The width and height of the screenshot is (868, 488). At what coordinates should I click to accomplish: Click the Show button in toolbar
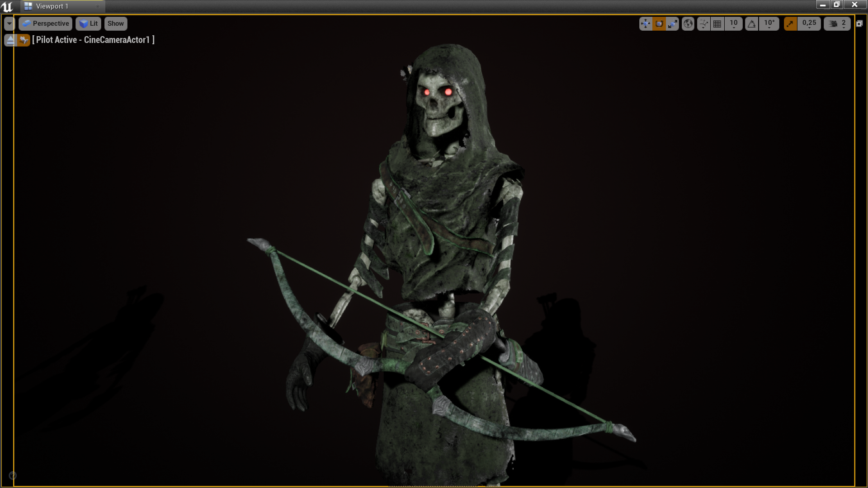pos(115,23)
